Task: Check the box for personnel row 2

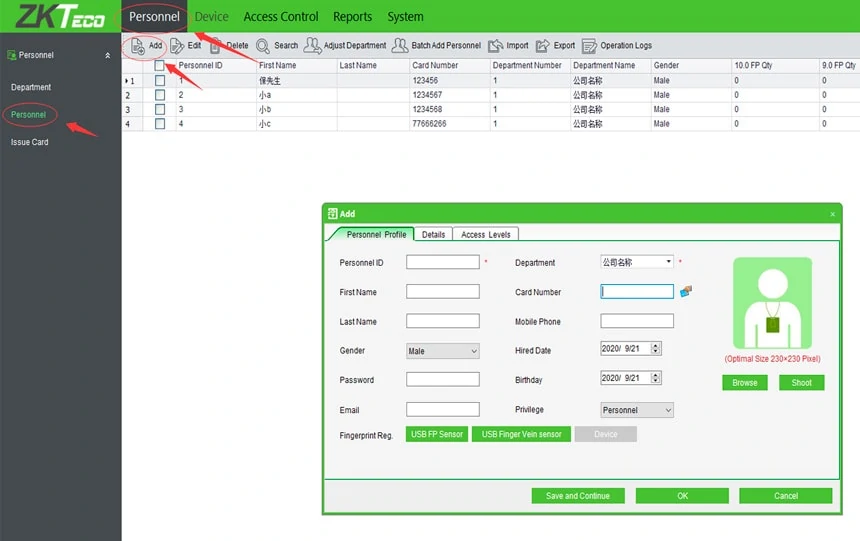Action: tap(160, 95)
